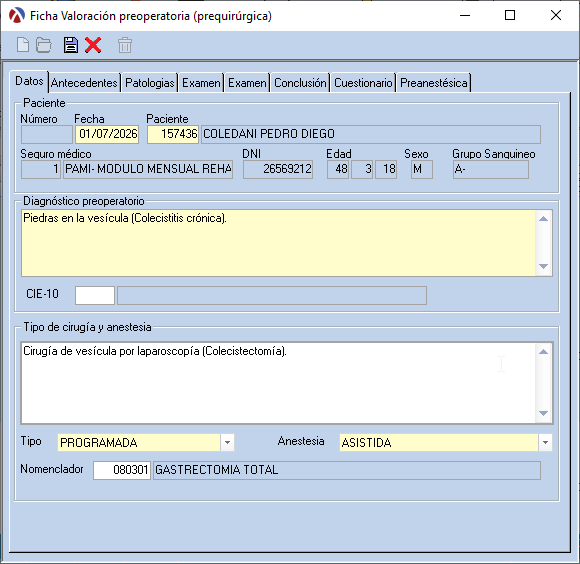Click the Paciente number field 157436

pyautogui.click(x=173, y=134)
